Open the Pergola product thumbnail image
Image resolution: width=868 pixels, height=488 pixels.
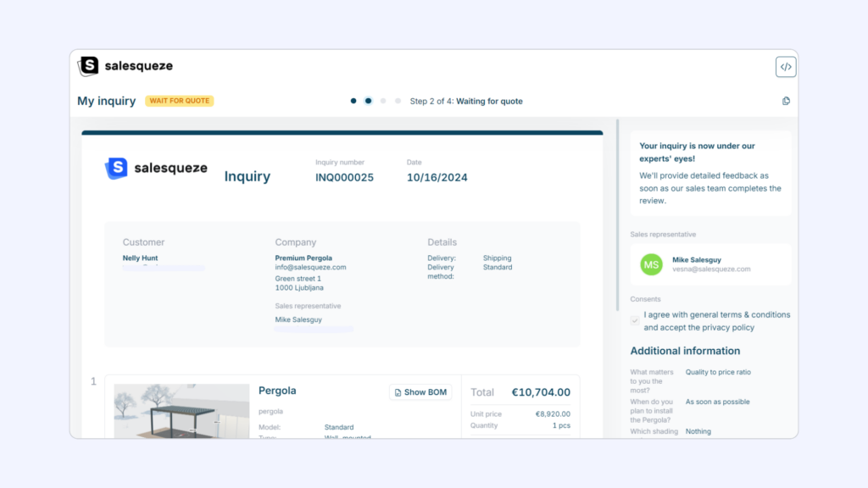tap(181, 411)
